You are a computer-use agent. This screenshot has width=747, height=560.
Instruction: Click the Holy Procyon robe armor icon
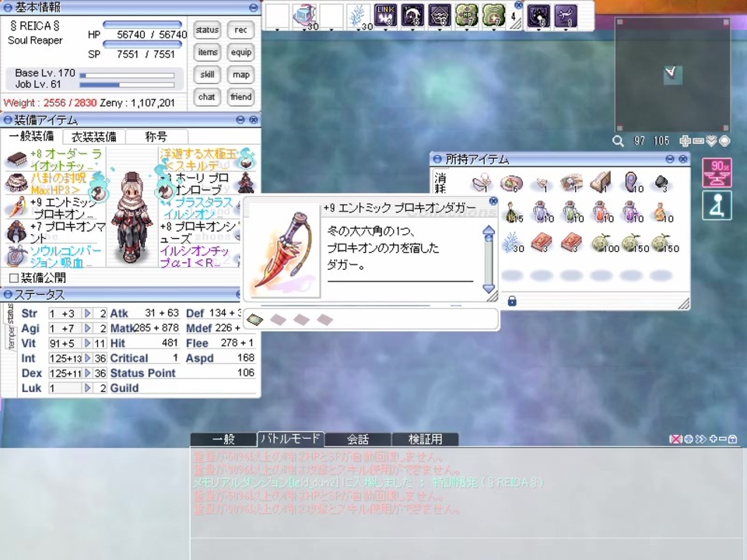point(247,184)
